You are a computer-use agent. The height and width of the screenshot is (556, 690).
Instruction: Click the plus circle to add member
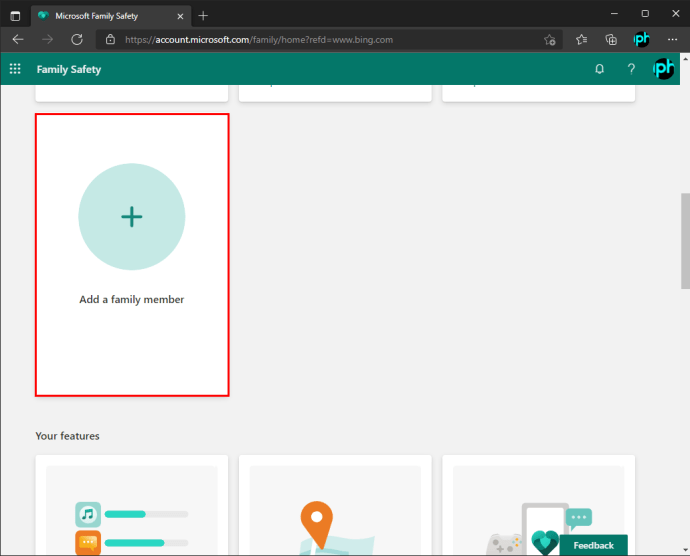(132, 217)
